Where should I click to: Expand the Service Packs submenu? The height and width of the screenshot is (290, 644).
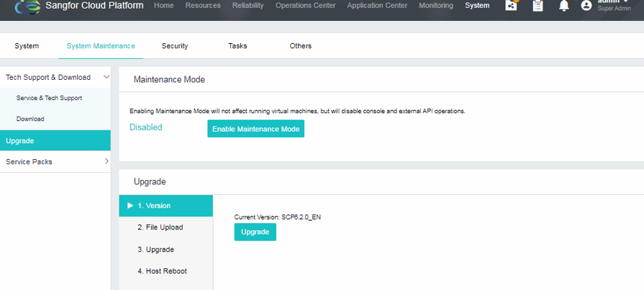pyautogui.click(x=106, y=162)
